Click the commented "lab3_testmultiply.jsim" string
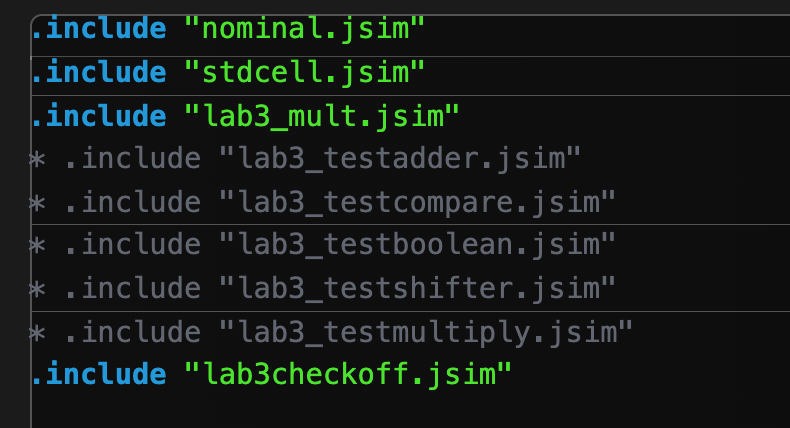Screen dimensions: 790x428 [426, 333]
